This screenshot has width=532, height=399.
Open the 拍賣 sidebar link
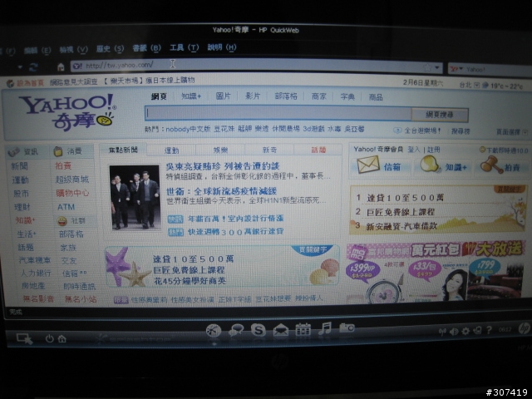(x=63, y=165)
